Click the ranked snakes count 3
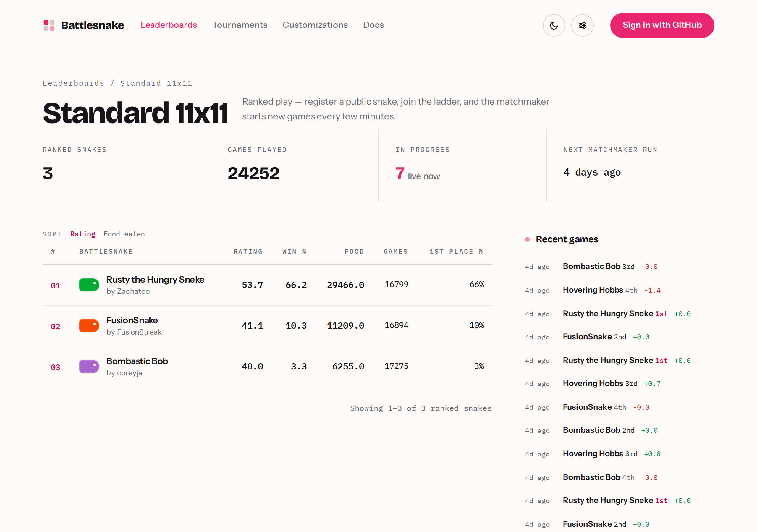 tap(48, 173)
